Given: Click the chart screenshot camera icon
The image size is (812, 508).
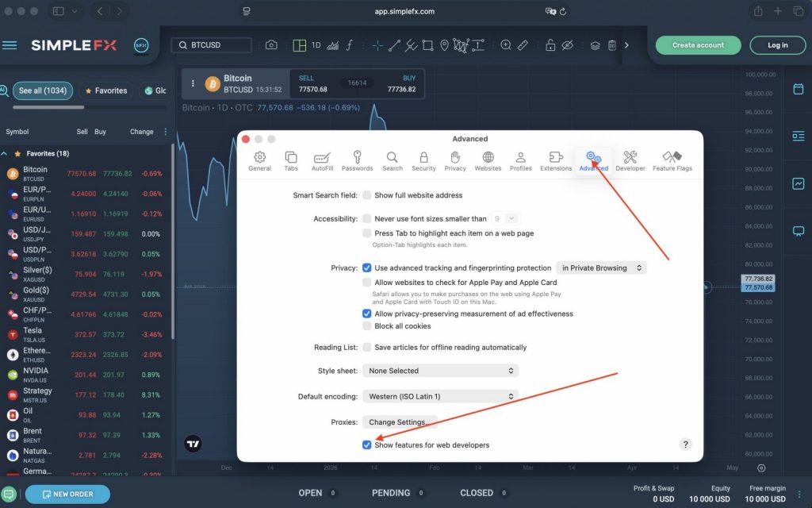Looking at the screenshot, I should [271, 45].
